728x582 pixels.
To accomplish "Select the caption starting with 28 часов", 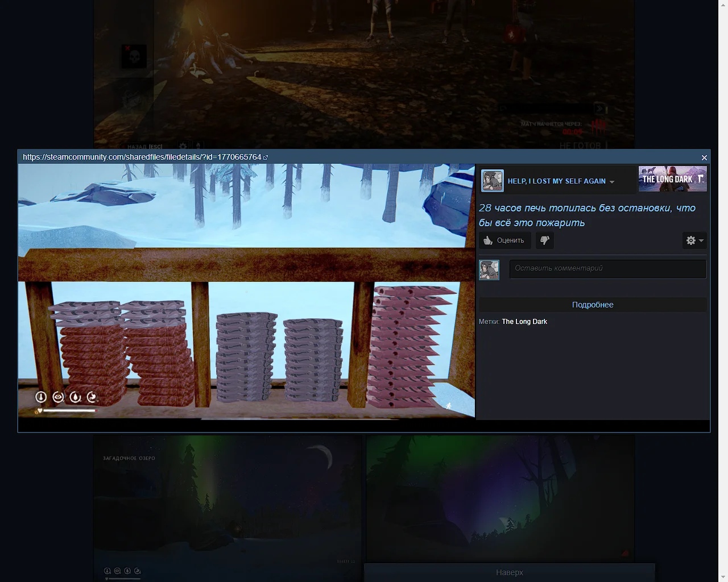I will [587, 215].
